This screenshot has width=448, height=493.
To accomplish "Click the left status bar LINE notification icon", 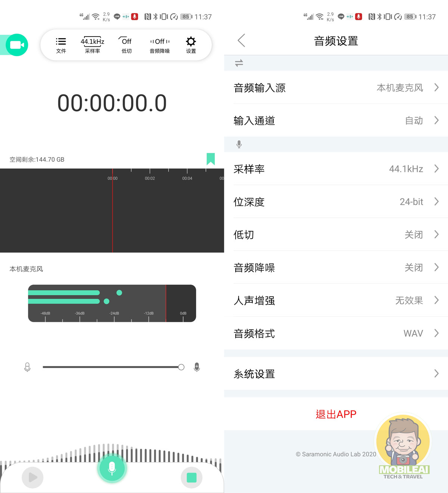I will [x=117, y=17].
